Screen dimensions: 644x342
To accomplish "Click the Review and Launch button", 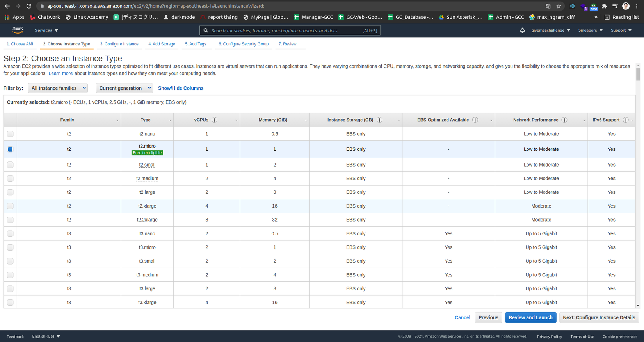I will (x=530, y=317).
